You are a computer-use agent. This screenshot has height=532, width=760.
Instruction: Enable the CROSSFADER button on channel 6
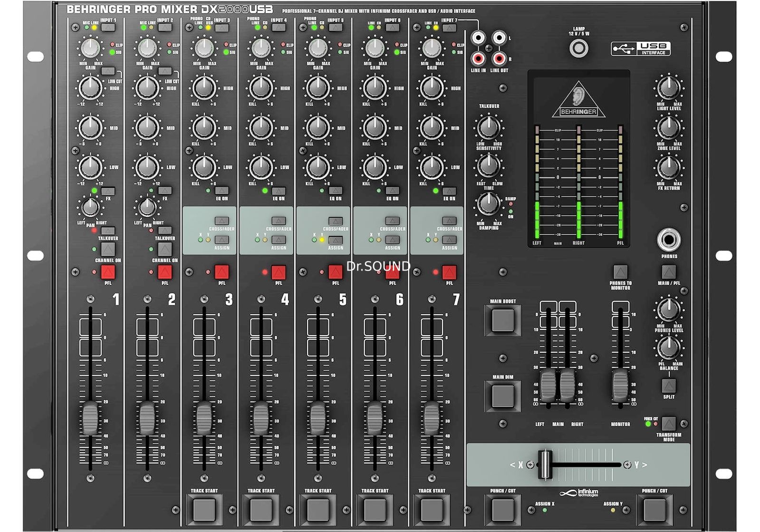coord(392,221)
